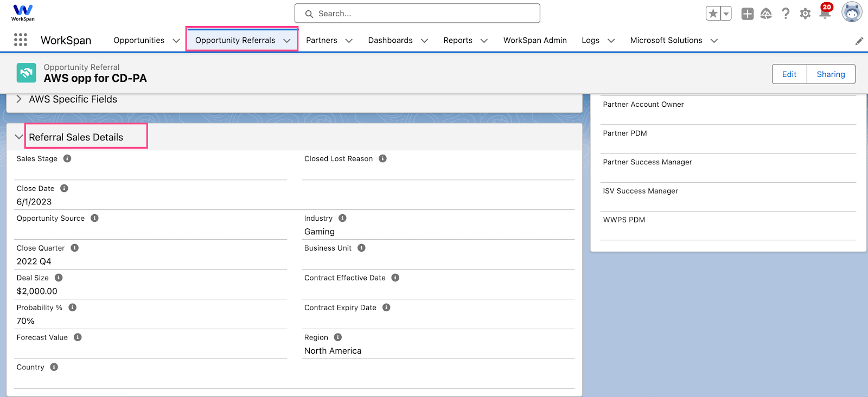
Task: Click the Close Quarter value 2022 Q4
Action: [34, 261]
